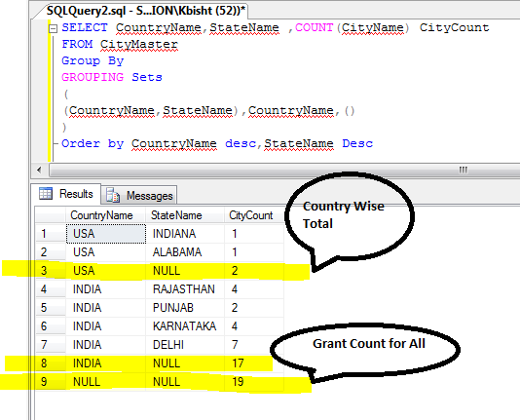Select the SQLQuery2.sql document tab
Screen dimensions: 520x420
point(145,11)
